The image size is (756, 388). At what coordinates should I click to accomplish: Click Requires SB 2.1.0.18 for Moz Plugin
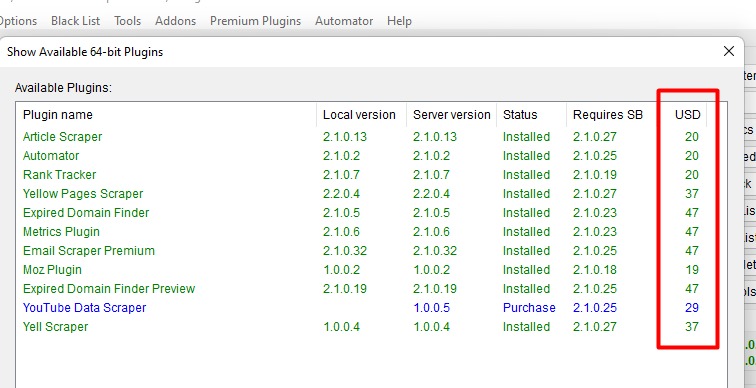594,269
